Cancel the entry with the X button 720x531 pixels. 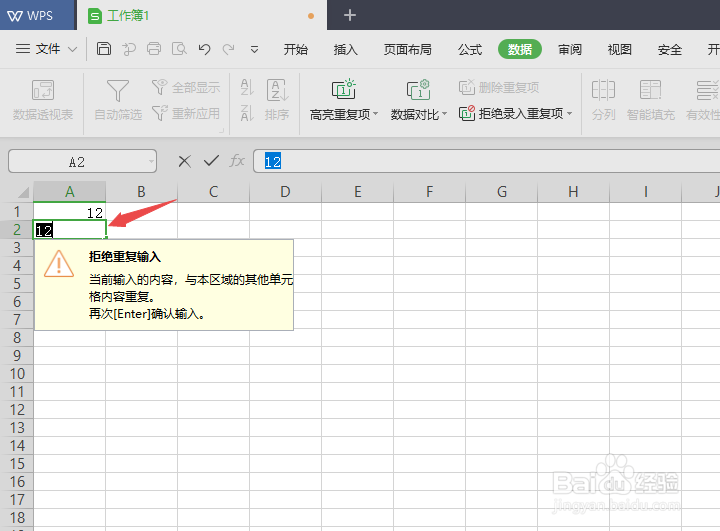[185, 161]
